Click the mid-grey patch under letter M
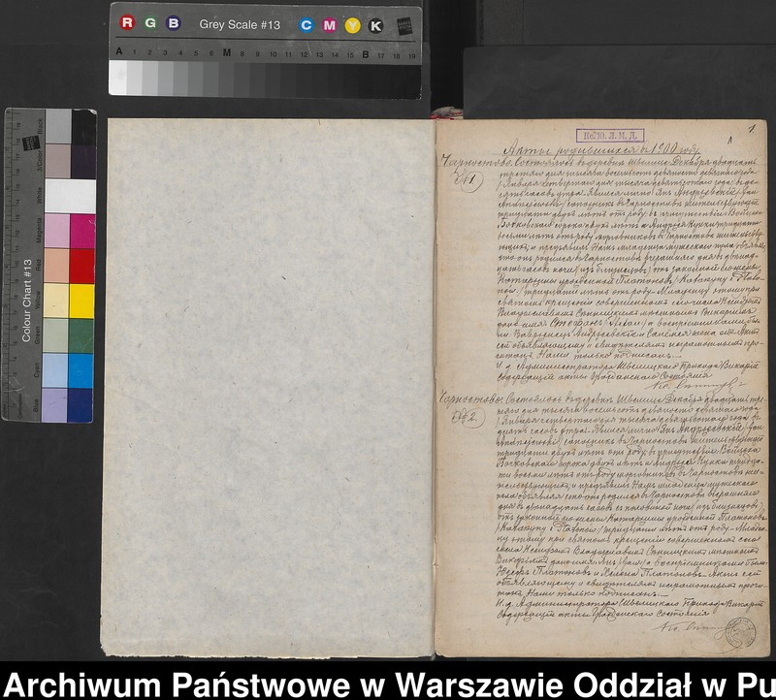Viewport: 776px width, 700px height. point(226,80)
